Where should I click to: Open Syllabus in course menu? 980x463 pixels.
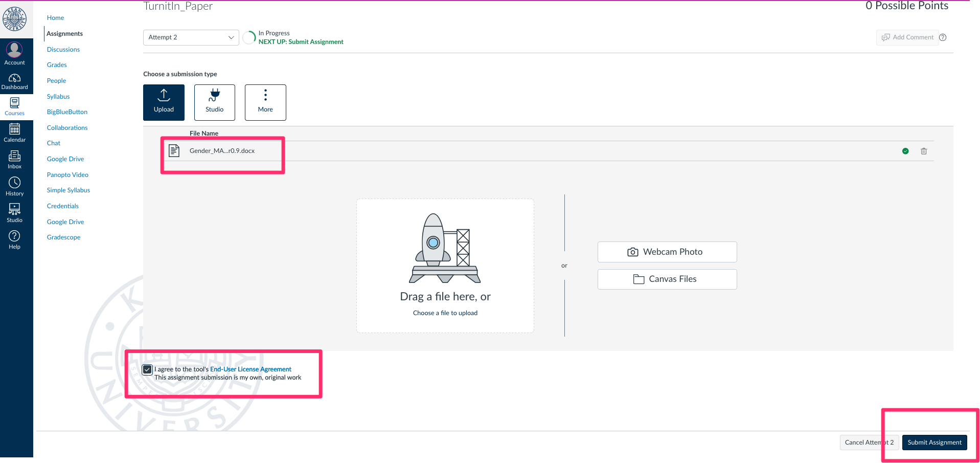point(58,97)
